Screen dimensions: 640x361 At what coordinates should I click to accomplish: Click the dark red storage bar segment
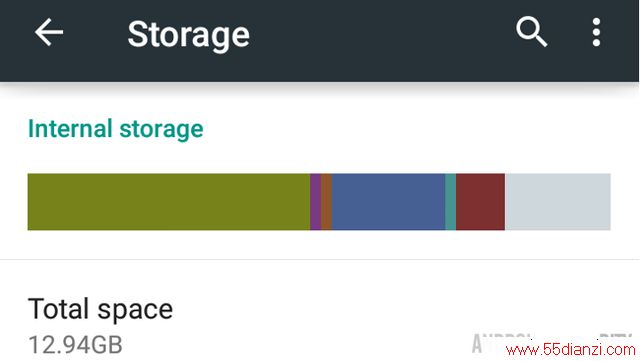point(480,202)
